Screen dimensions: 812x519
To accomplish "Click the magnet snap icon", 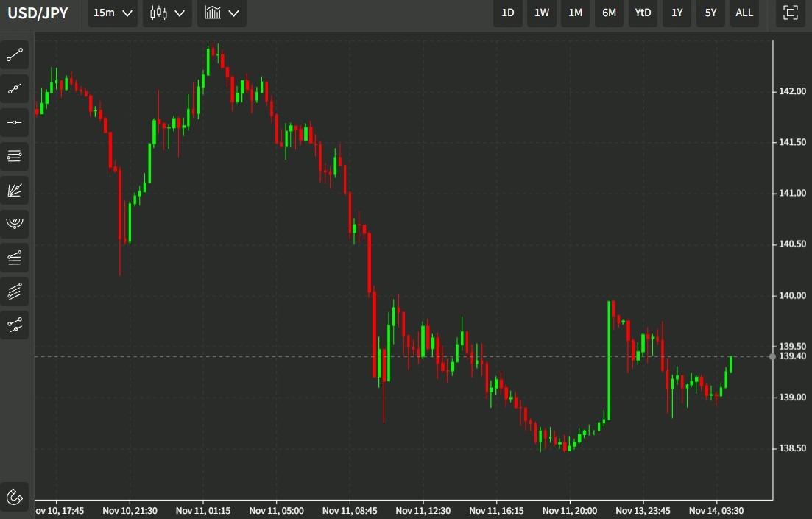I will pos(15,497).
